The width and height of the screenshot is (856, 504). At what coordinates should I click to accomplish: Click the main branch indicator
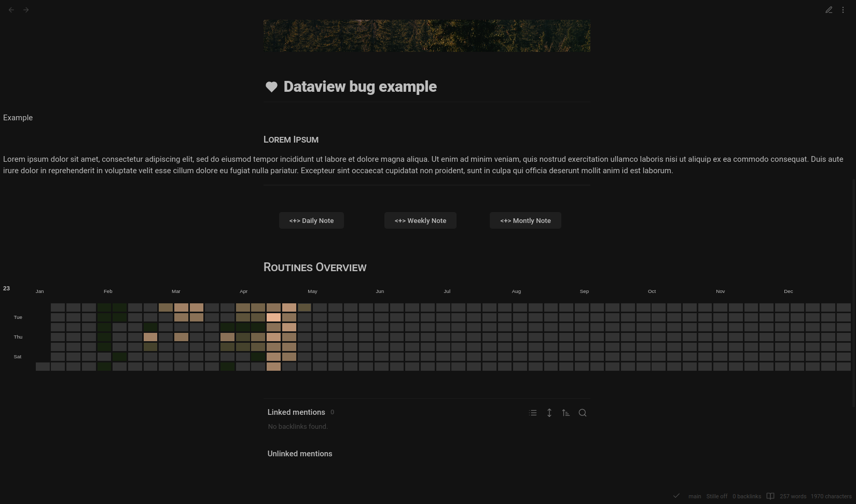point(694,496)
